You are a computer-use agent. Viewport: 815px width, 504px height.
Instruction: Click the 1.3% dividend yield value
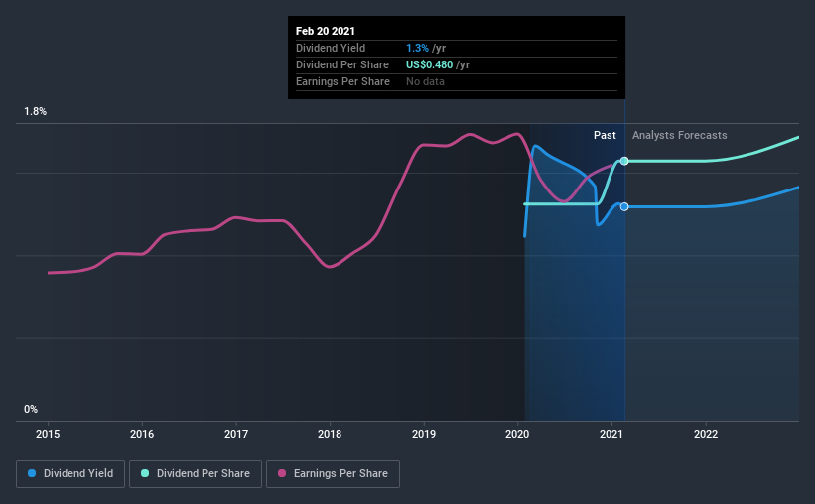[417, 48]
